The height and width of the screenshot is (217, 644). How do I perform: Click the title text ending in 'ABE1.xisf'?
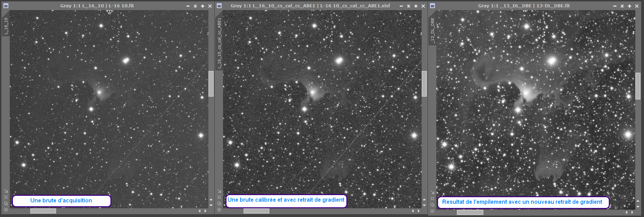(x=310, y=6)
